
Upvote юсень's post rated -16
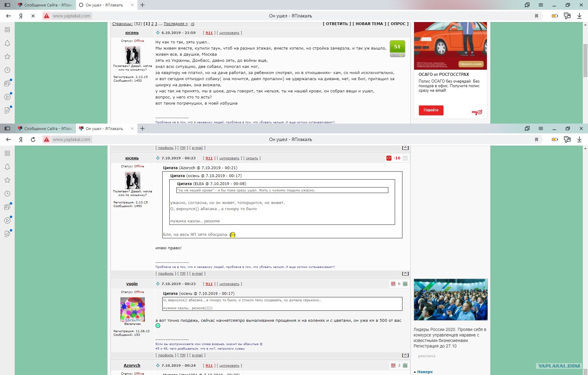click(405, 158)
